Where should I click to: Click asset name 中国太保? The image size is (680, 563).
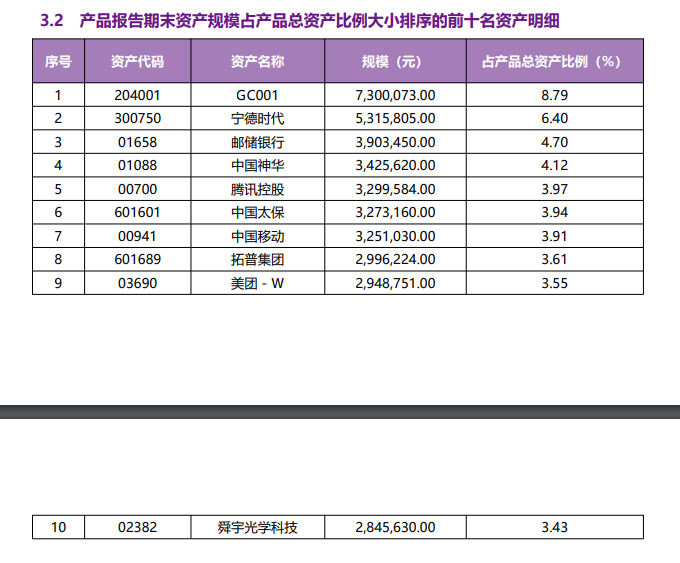click(258, 212)
